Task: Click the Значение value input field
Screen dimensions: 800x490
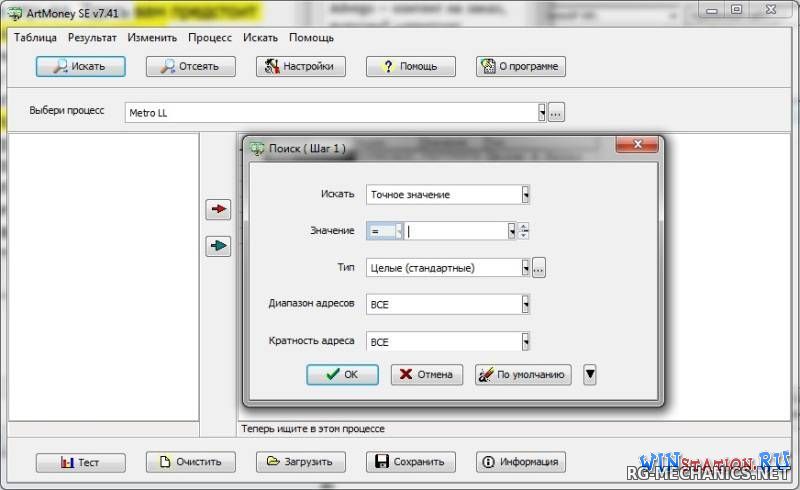Action: tap(456, 231)
